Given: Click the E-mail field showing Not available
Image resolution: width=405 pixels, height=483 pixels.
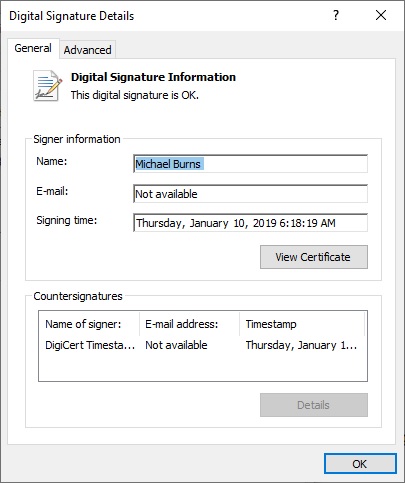Looking at the screenshot, I should (250, 194).
